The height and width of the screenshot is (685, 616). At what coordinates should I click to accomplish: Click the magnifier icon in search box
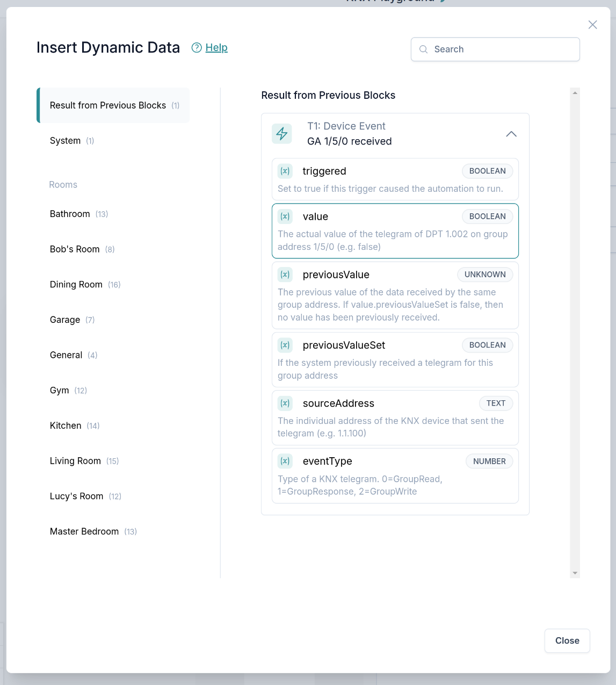(x=424, y=49)
